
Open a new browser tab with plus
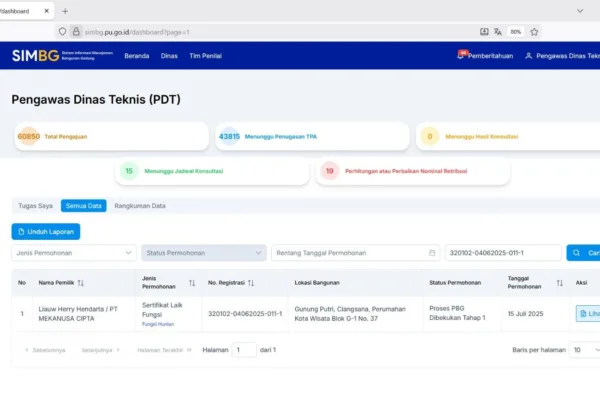(65, 10)
